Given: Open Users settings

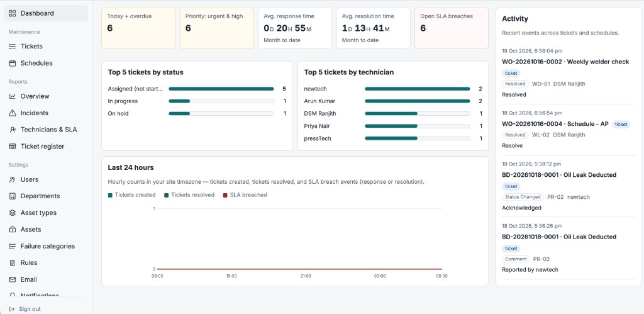Looking at the screenshot, I should tap(46, 179).
